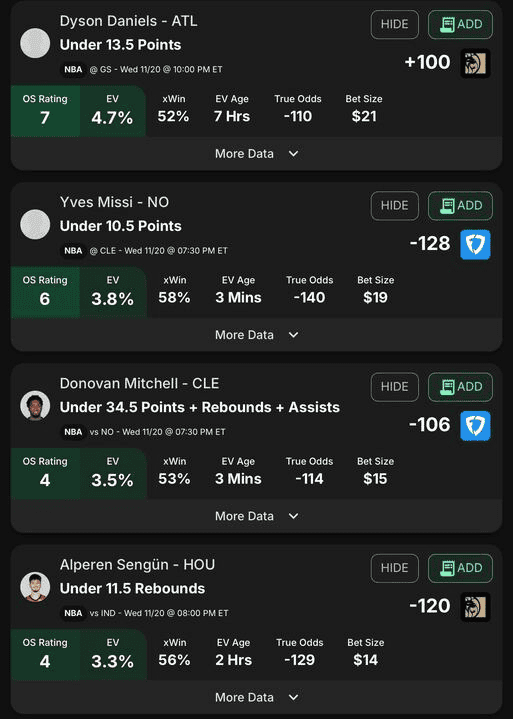The image size is (513, 719).
Task: Add Donovan Mitchell PRA bet to betslip
Action: (460, 387)
